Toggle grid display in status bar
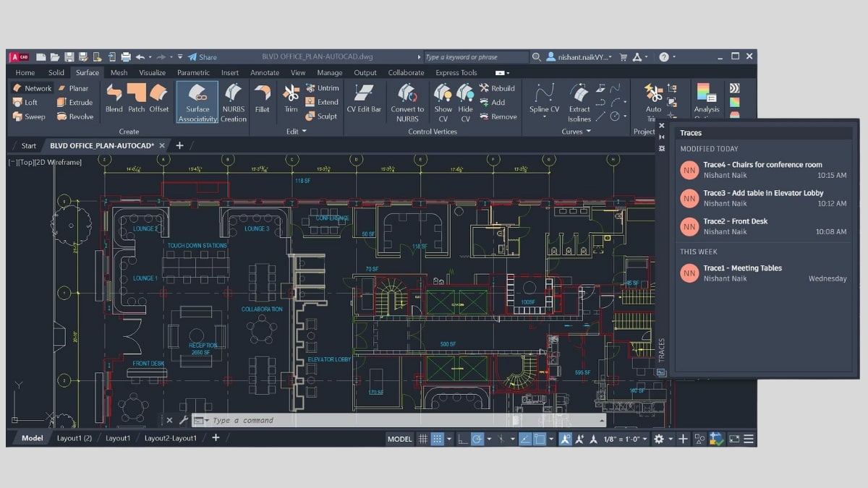The height and width of the screenshot is (488, 868). (x=422, y=439)
